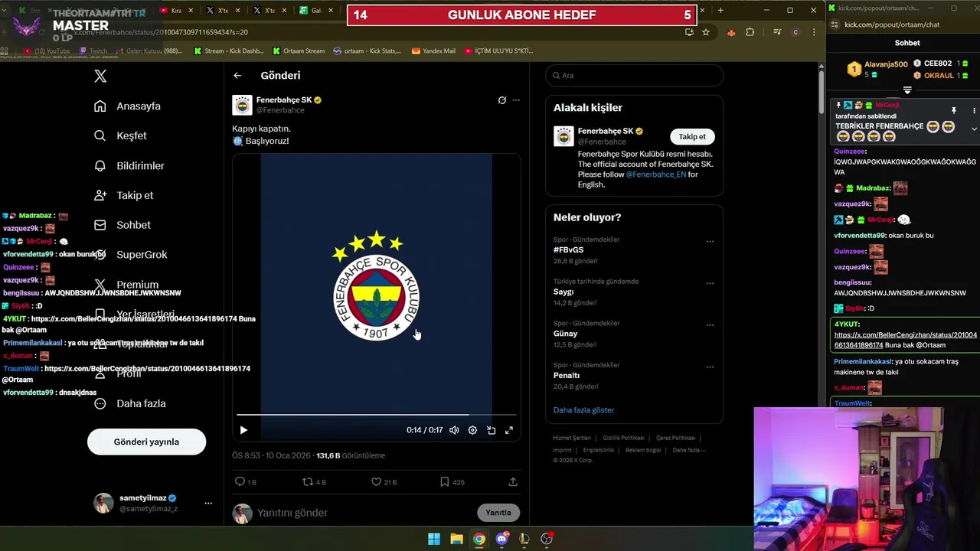The image size is (980, 551).
Task: Open Chrome extensions puzzle icon
Action: [x=750, y=32]
